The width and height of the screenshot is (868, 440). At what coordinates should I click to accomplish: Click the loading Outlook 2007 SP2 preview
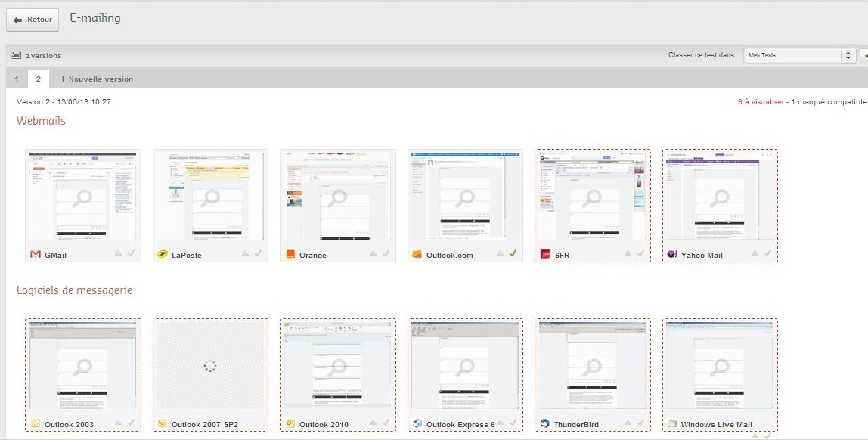pos(210,366)
